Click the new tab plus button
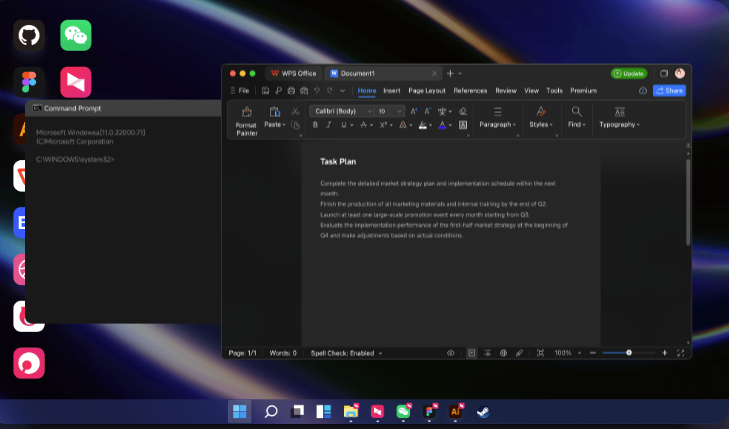Viewport: 729px width, 429px height. 450,73
